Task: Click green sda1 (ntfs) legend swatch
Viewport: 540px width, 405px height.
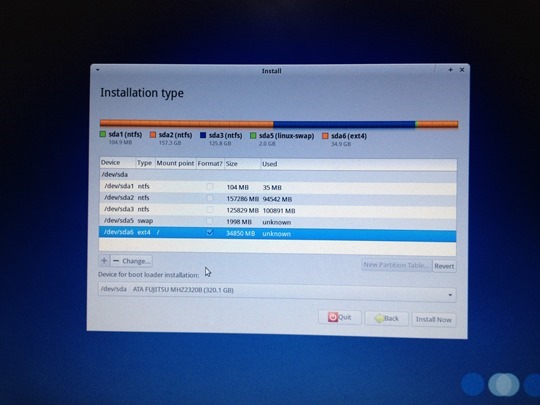Action: 103,134
